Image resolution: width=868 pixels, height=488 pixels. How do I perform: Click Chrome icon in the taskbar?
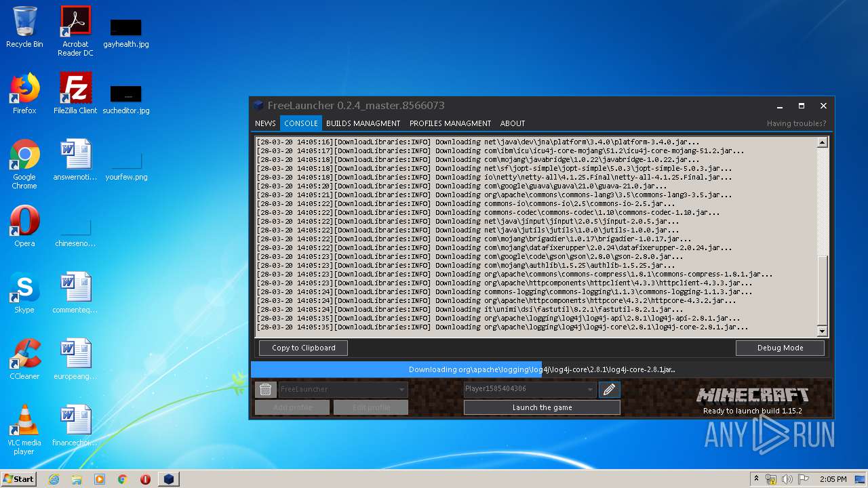[123, 479]
